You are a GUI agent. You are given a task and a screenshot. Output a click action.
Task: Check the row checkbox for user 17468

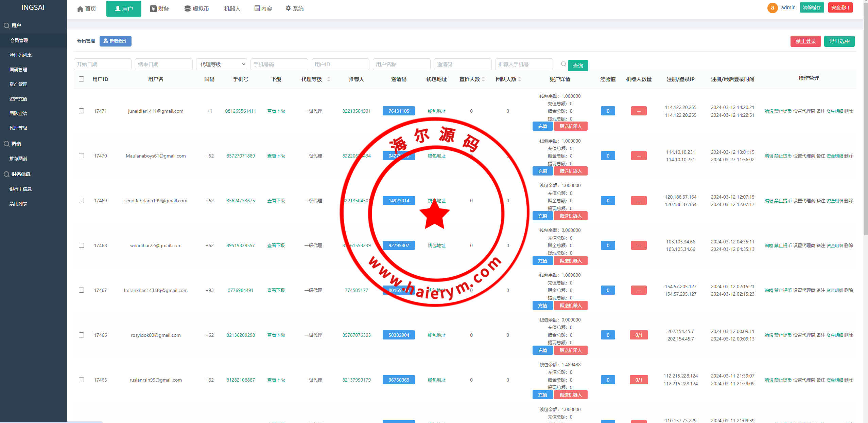[81, 245]
